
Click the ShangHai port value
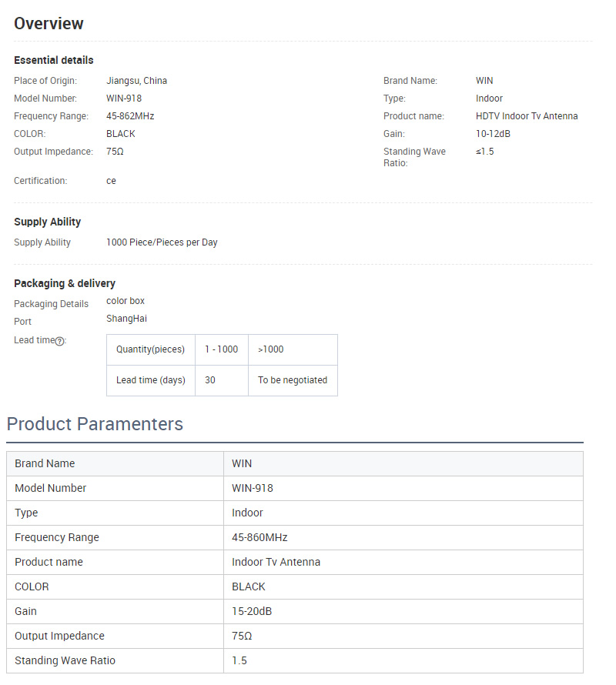click(x=126, y=319)
